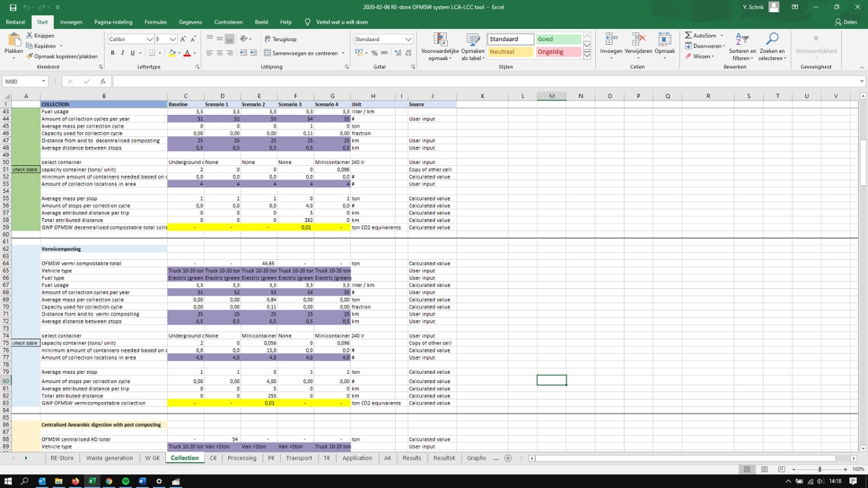The image size is (868, 488).
Task: Click Samenvoegen en centreren button
Action: [x=301, y=53]
